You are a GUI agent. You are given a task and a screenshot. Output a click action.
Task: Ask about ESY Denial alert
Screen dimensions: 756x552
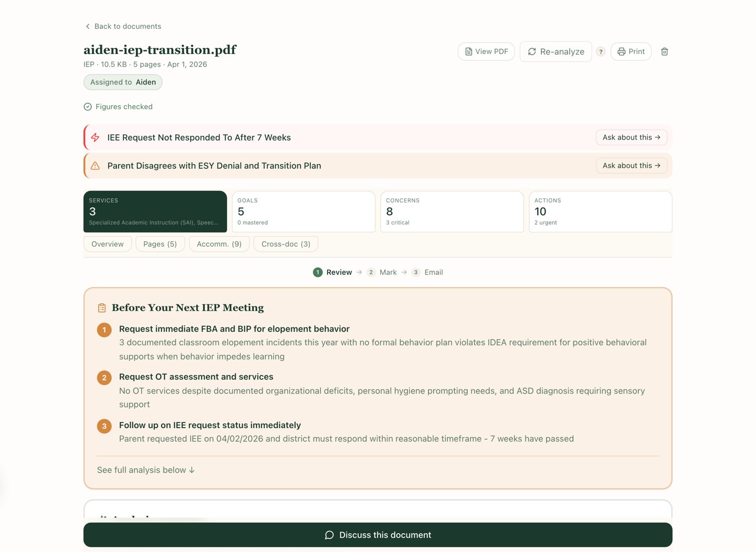click(632, 166)
